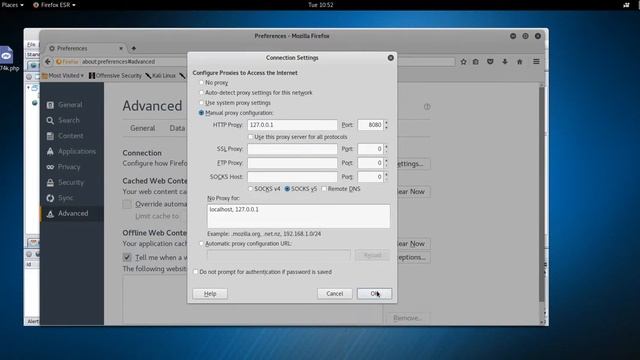The width and height of the screenshot is (640, 360).
Task: Select Auto-detect proxy settings for this network
Action: point(201,93)
